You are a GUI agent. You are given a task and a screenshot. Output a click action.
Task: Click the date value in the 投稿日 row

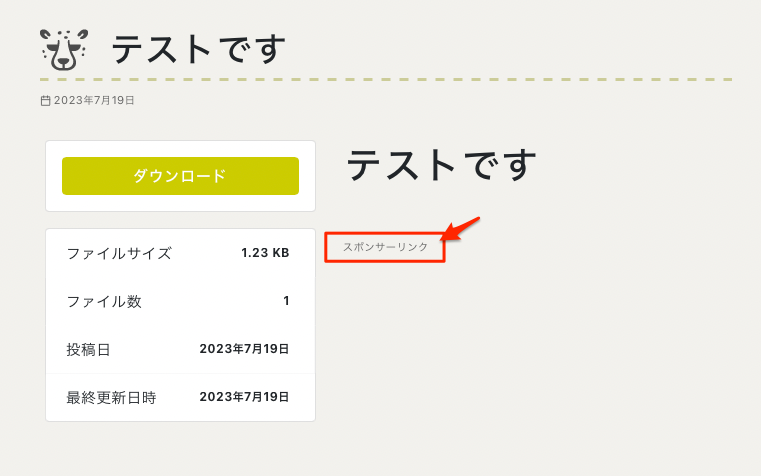[x=244, y=349]
